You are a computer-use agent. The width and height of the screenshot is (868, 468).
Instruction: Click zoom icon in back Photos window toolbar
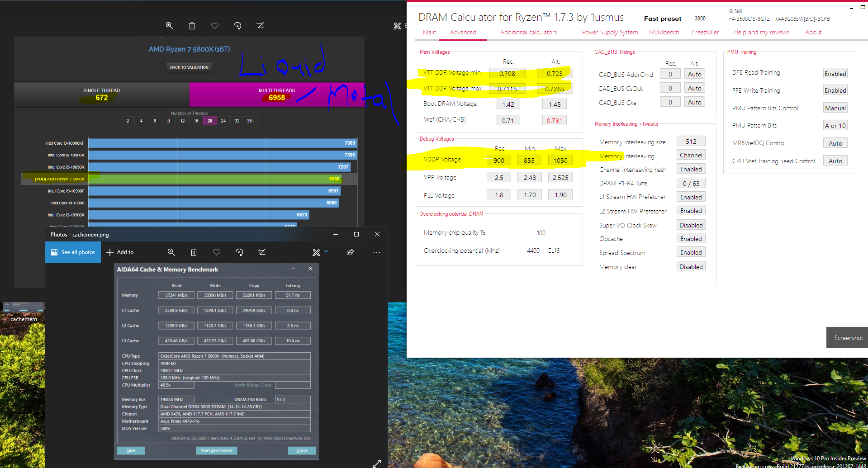169,26
